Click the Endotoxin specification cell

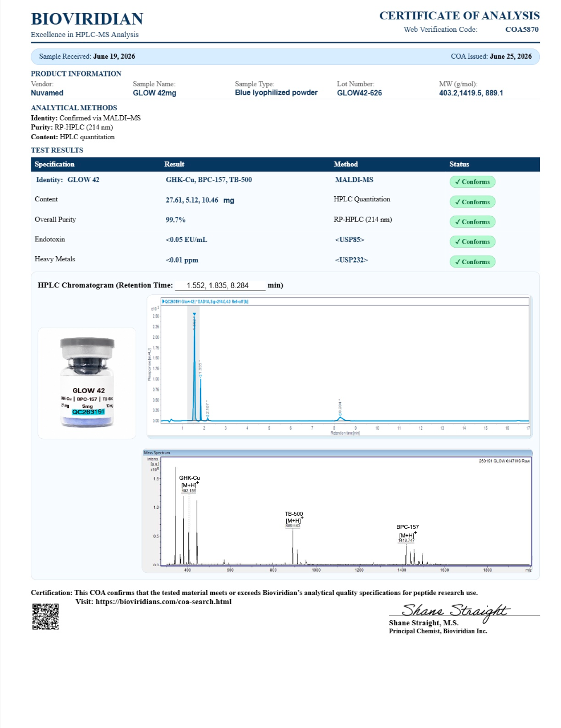(50, 240)
